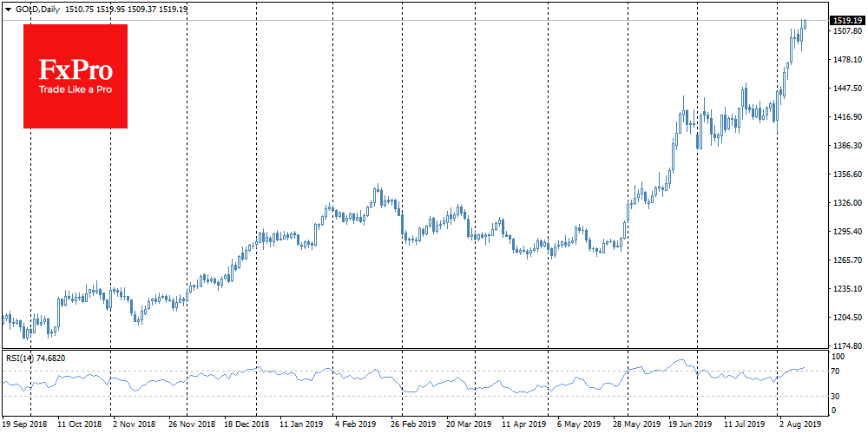Viewport: 868px width, 434px height.
Task: Click the 1174.80 price axis label
Action: (x=845, y=345)
